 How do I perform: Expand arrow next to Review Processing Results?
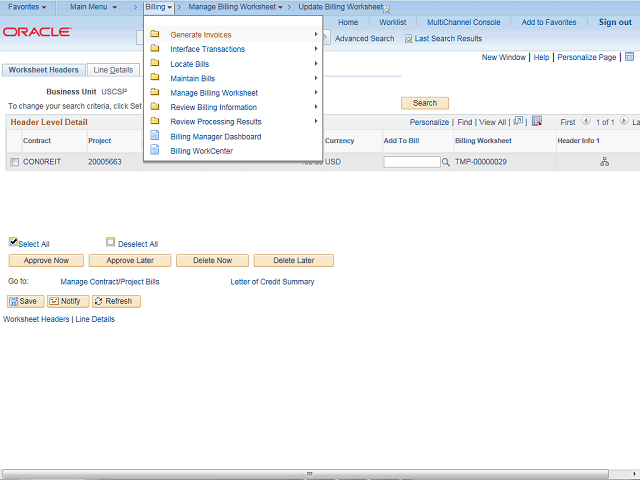pyautogui.click(x=316, y=121)
